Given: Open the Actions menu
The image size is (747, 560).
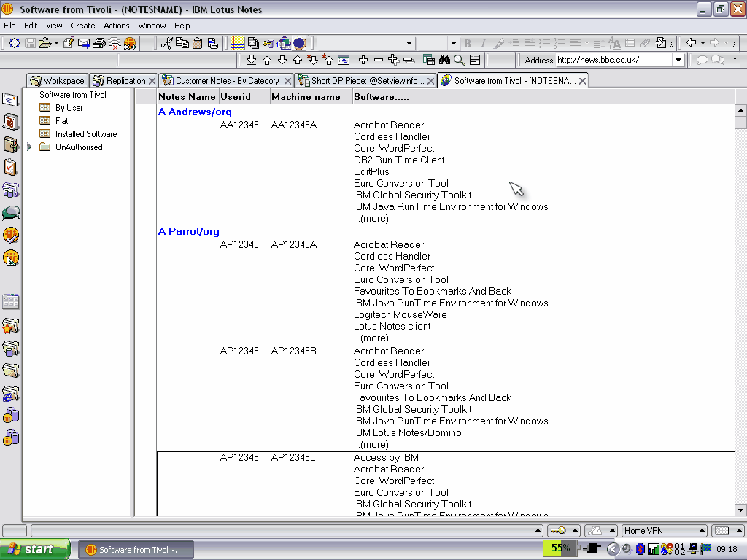Looking at the screenshot, I should (116, 26).
